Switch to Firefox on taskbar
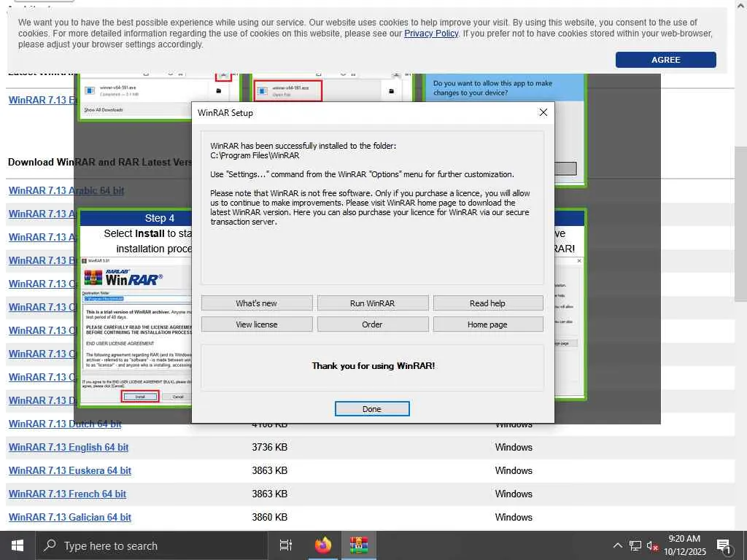Screen dimensions: 747x560 coord(323,545)
